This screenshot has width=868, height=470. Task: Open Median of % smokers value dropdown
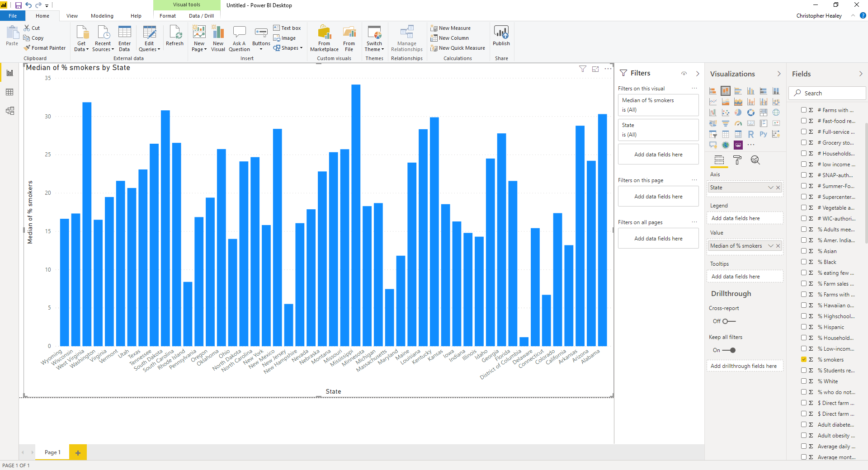[771, 246]
